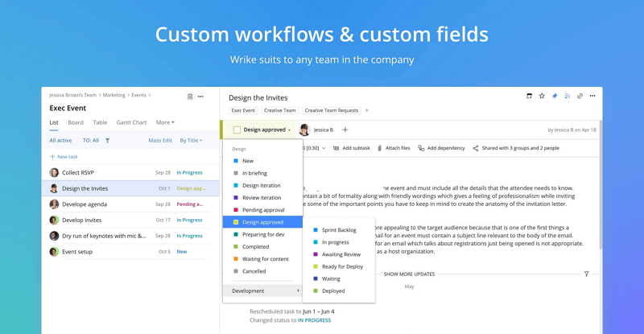Switch to the Gantt Chart tab
644x334 pixels.
point(131,122)
